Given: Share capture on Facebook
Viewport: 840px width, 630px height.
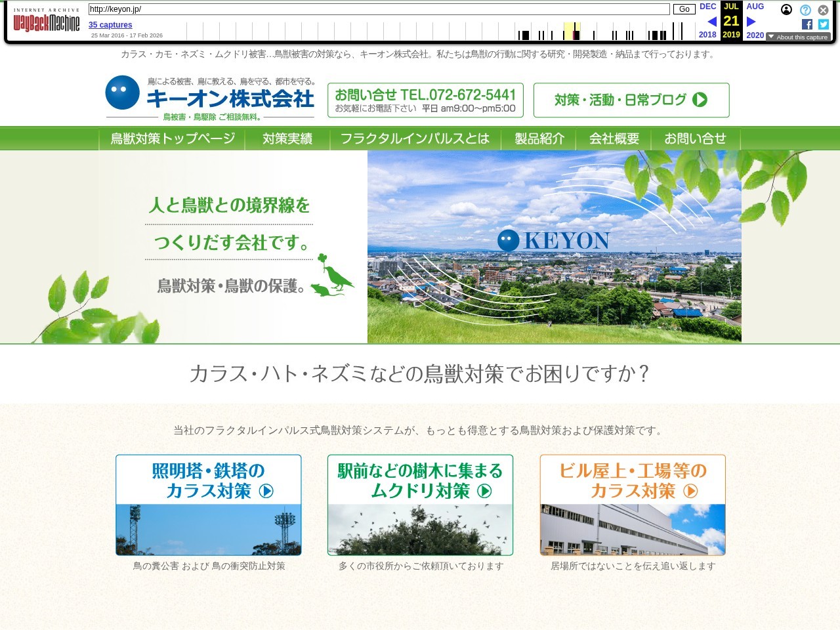Looking at the screenshot, I should coord(807,24).
